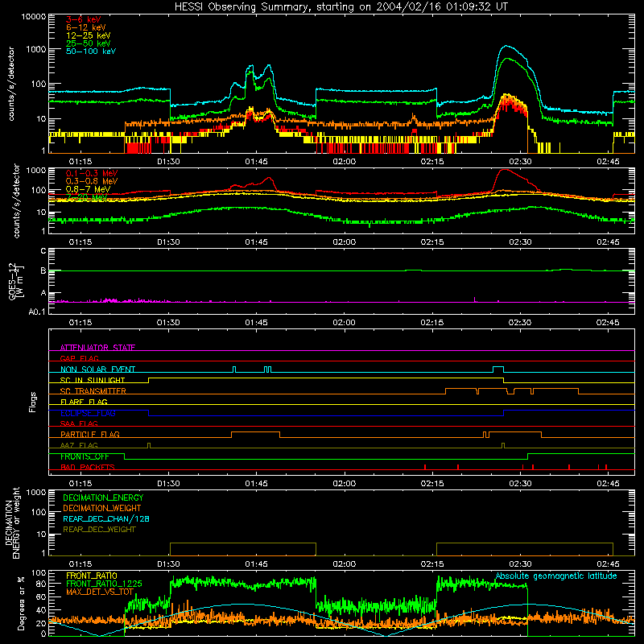
Task: Click the 'GOES-12' axis label
Action: (x=12, y=281)
